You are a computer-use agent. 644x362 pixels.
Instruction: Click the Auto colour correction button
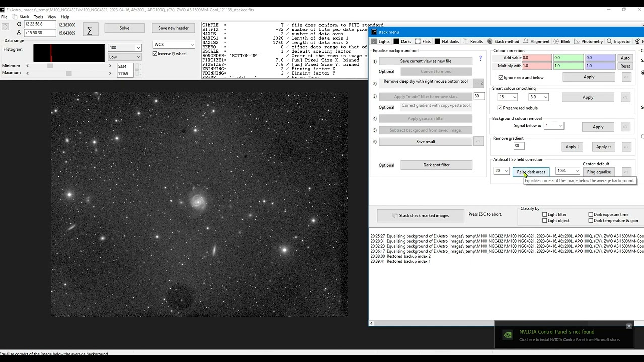click(x=625, y=58)
